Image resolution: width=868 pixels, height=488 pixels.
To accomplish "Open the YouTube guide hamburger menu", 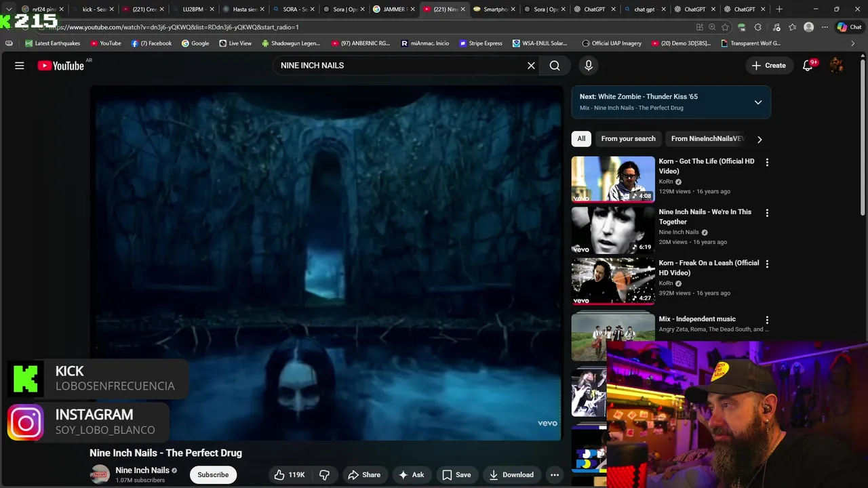I will 20,66.
